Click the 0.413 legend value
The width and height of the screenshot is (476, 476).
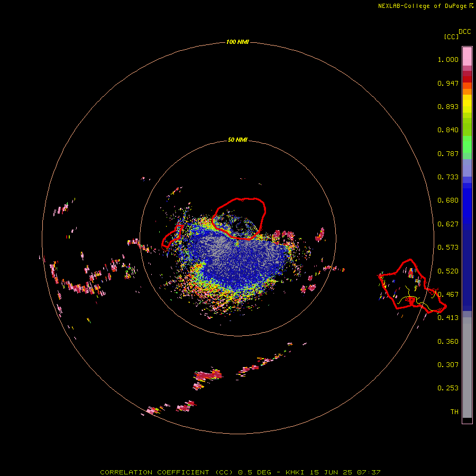pyautogui.click(x=448, y=318)
